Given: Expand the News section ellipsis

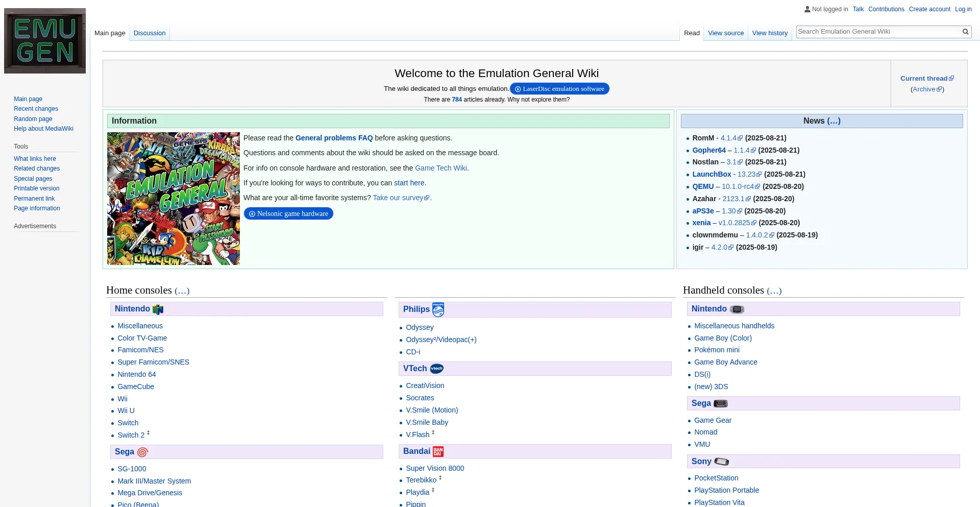Looking at the screenshot, I should pyautogui.click(x=834, y=121).
